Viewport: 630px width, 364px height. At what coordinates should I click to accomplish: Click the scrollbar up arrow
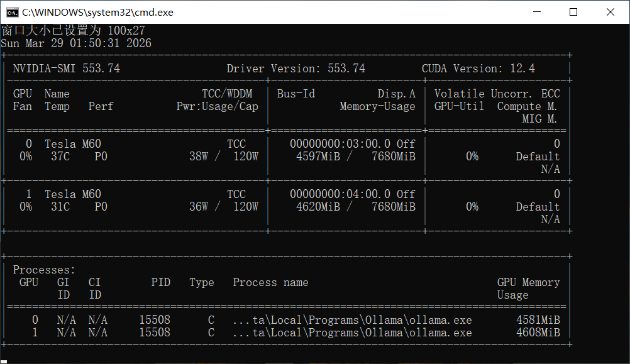point(624,30)
